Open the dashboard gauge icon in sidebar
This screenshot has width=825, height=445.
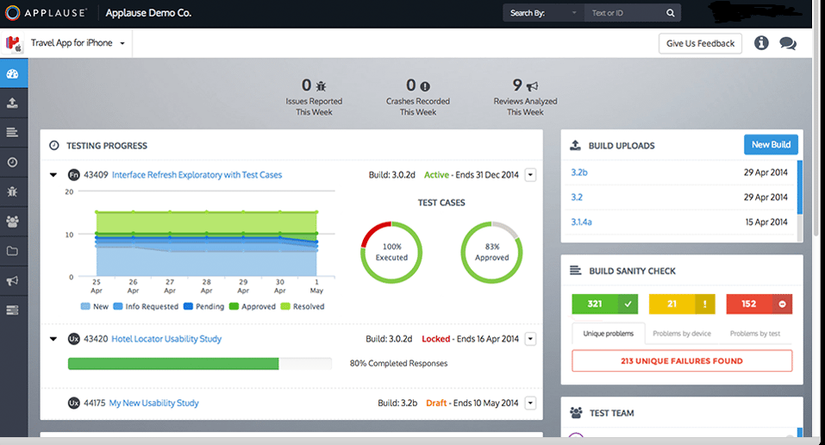(13, 74)
